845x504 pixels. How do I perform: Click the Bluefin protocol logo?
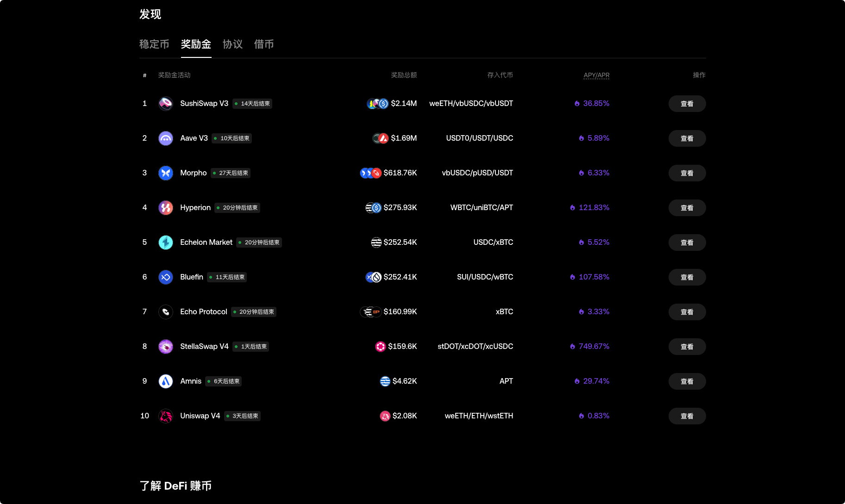[x=165, y=277]
